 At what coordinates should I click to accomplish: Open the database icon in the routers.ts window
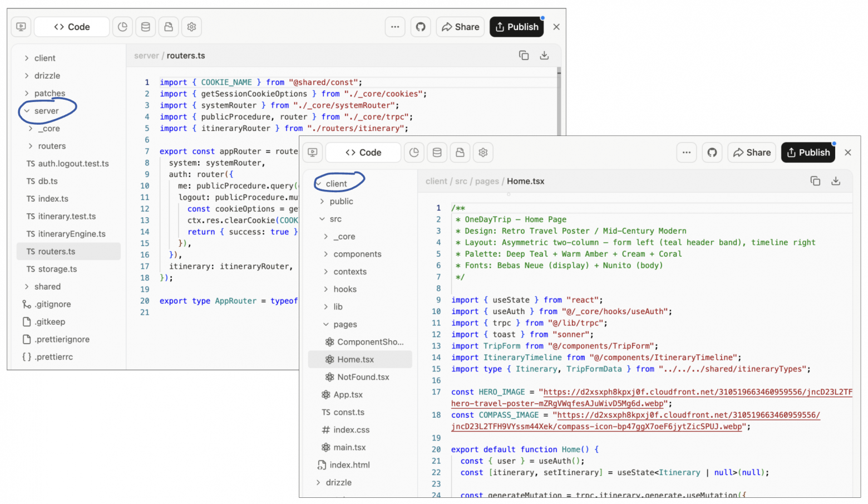pos(146,27)
